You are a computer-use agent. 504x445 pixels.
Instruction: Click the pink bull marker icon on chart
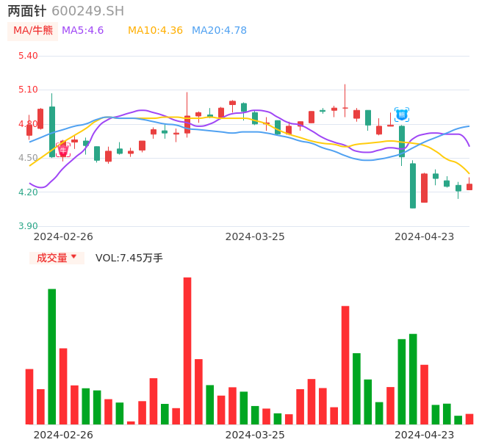click(x=63, y=150)
